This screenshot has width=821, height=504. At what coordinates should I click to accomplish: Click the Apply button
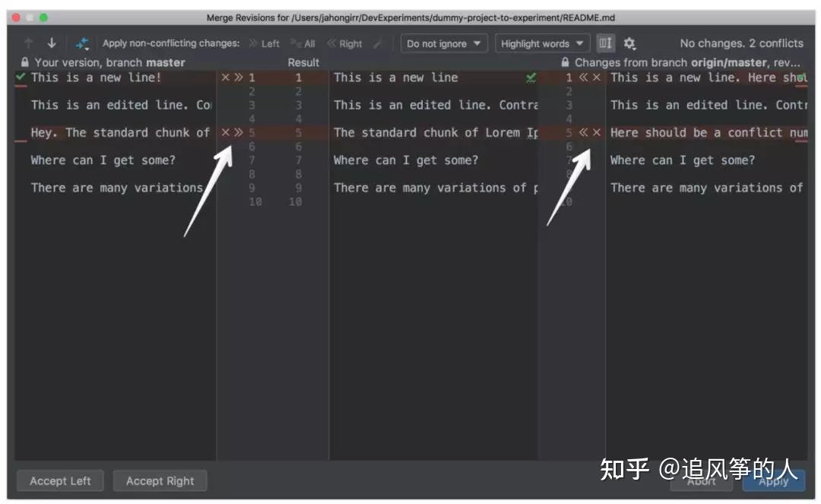(x=774, y=480)
